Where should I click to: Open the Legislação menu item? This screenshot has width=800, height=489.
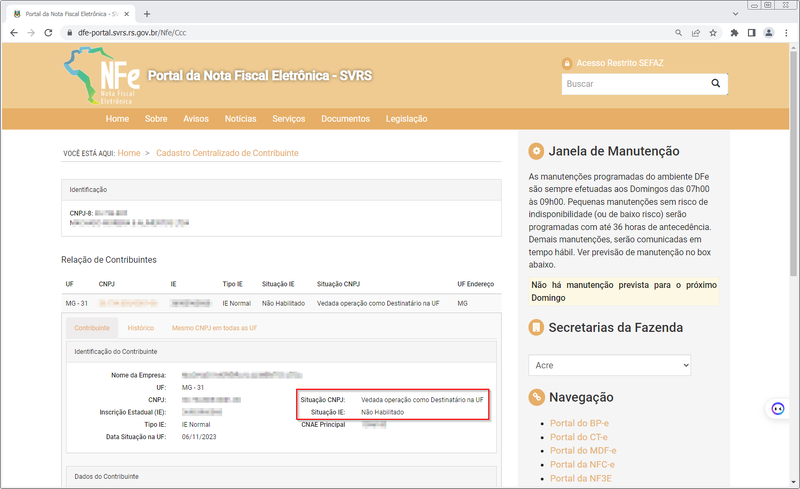(407, 118)
